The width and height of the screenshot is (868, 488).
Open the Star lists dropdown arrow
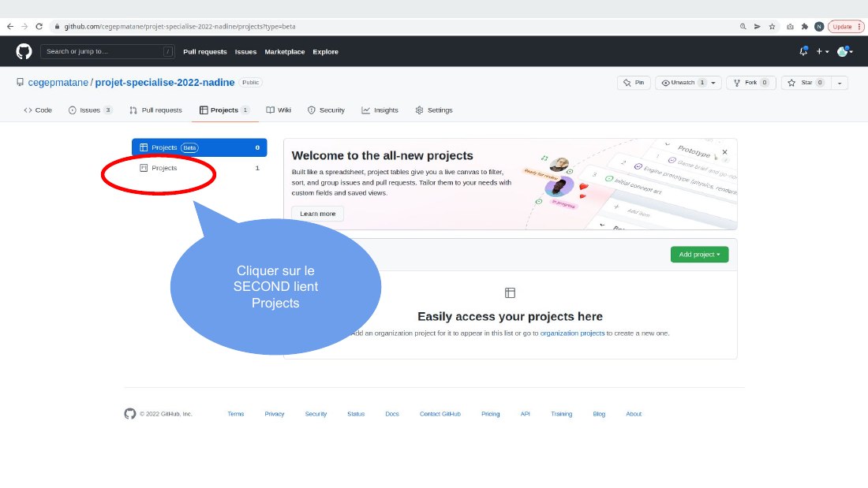coord(840,83)
